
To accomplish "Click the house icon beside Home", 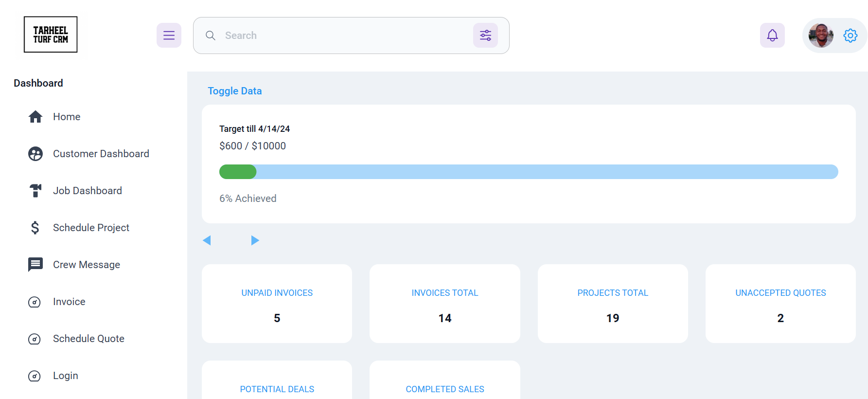I will (x=35, y=117).
